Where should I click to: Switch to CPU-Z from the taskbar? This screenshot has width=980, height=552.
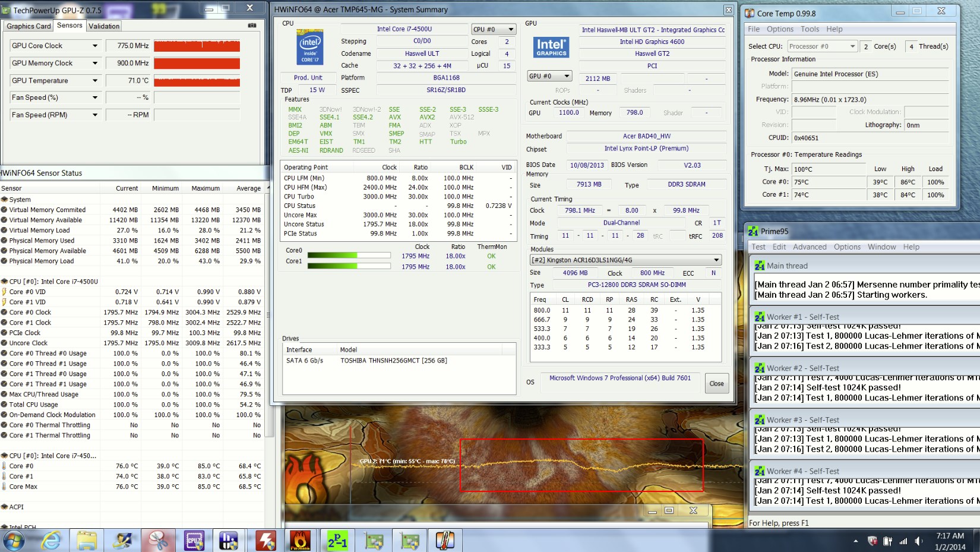pyautogui.click(x=194, y=540)
